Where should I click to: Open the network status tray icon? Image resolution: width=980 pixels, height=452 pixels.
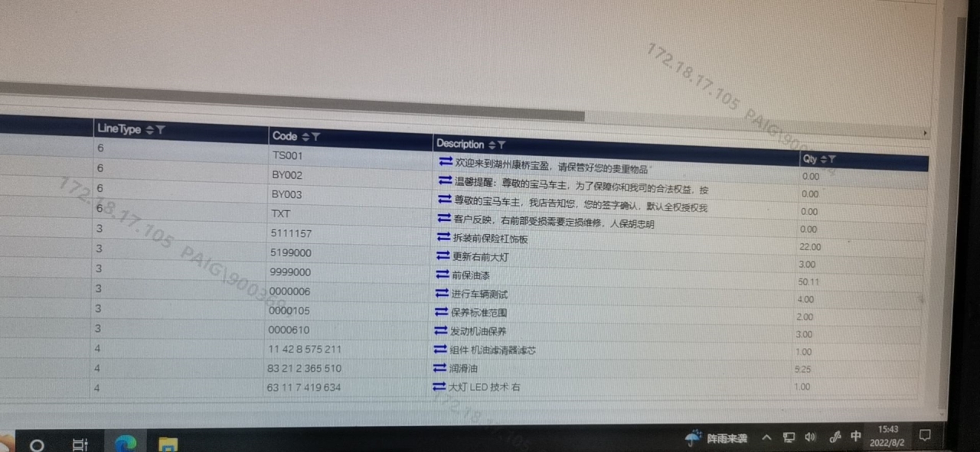[789, 437]
